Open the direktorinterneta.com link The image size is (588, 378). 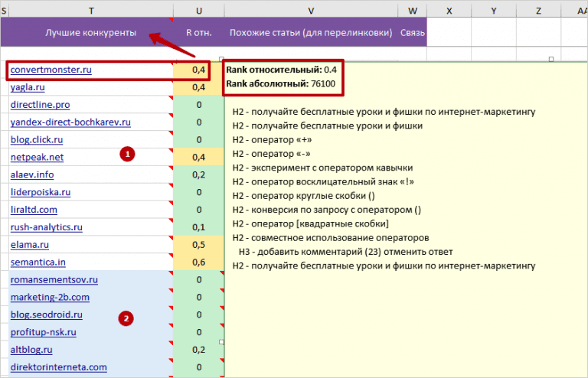tap(58, 367)
